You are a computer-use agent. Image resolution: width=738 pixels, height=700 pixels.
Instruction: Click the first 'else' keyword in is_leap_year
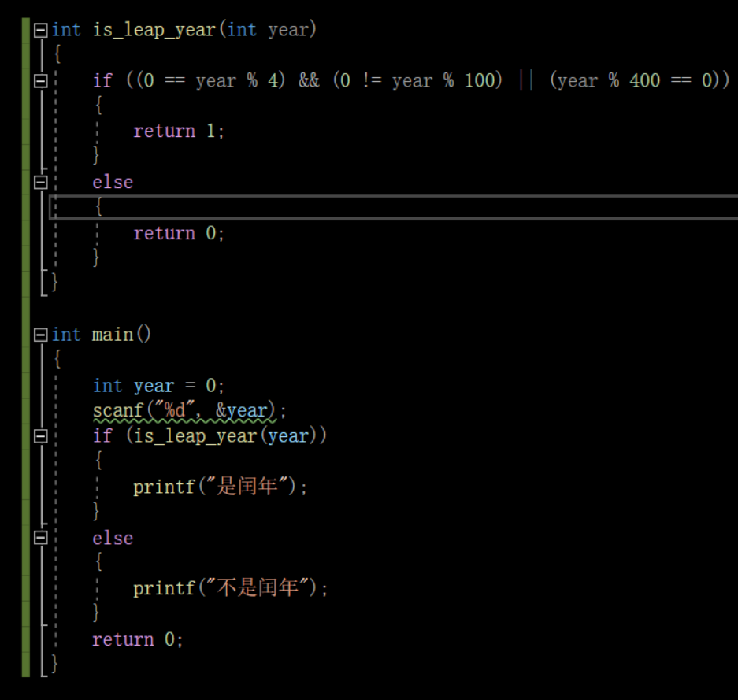tap(113, 183)
